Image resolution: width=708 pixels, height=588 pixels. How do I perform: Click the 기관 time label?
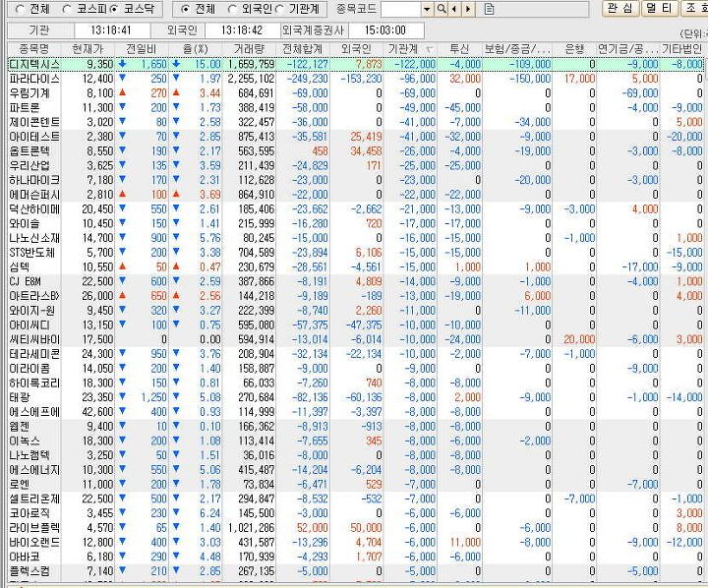(x=38, y=30)
